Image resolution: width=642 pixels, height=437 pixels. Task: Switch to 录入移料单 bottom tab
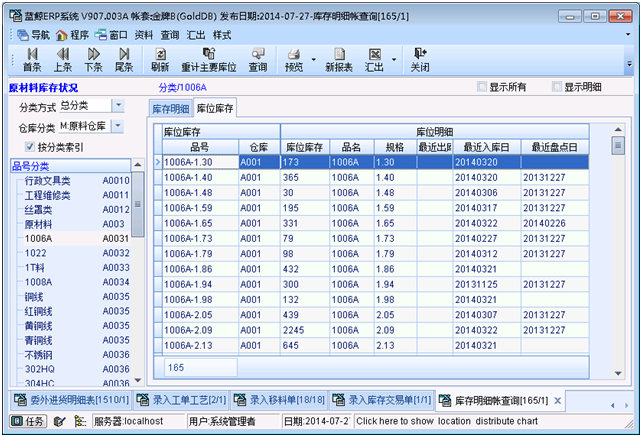(x=279, y=400)
